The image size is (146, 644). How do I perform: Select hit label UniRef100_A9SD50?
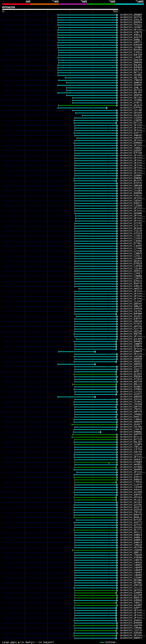(131, 85)
